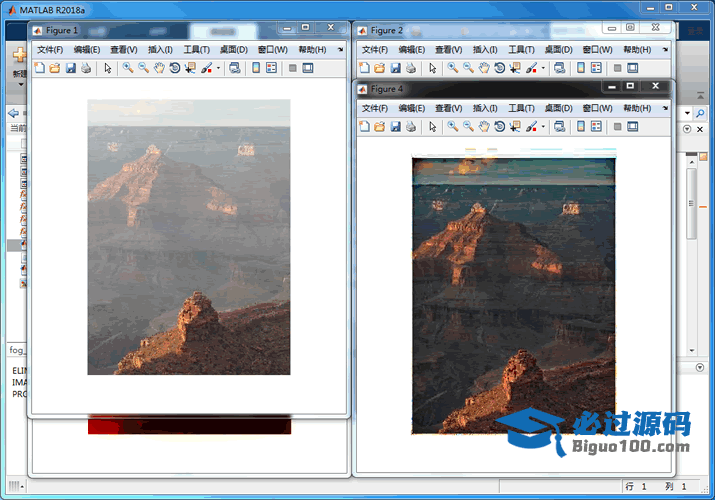Toggle Edit Plot arrow in Figure 1
The width and height of the screenshot is (715, 500).
coord(108,68)
